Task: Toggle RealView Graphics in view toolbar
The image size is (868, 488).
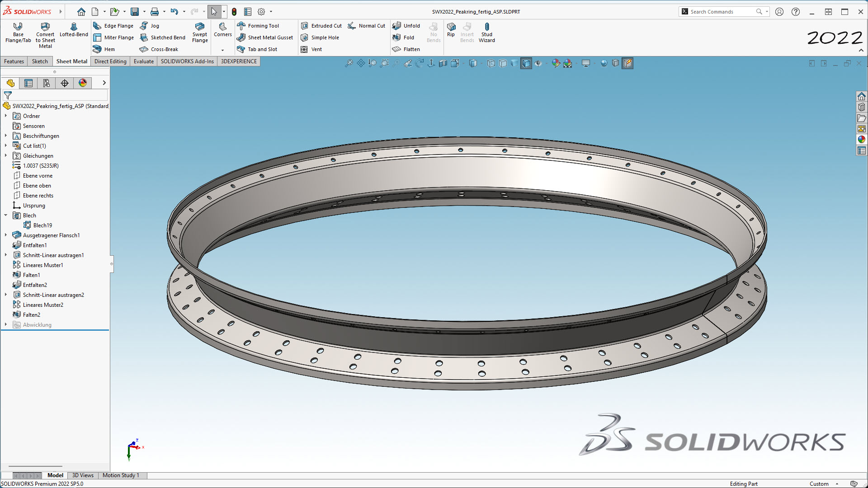Action: click(604, 63)
